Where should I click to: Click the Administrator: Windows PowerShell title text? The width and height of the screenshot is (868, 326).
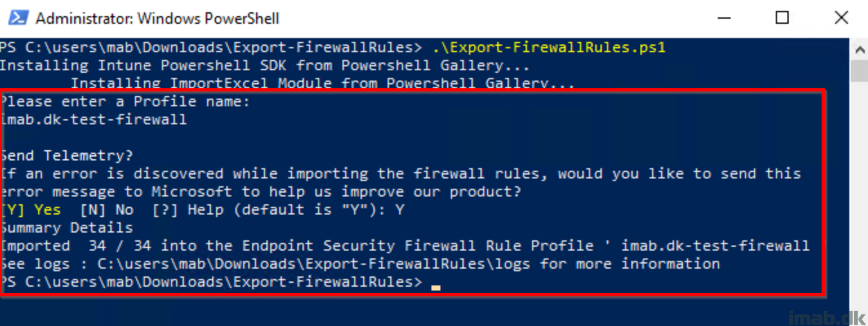pos(157,19)
